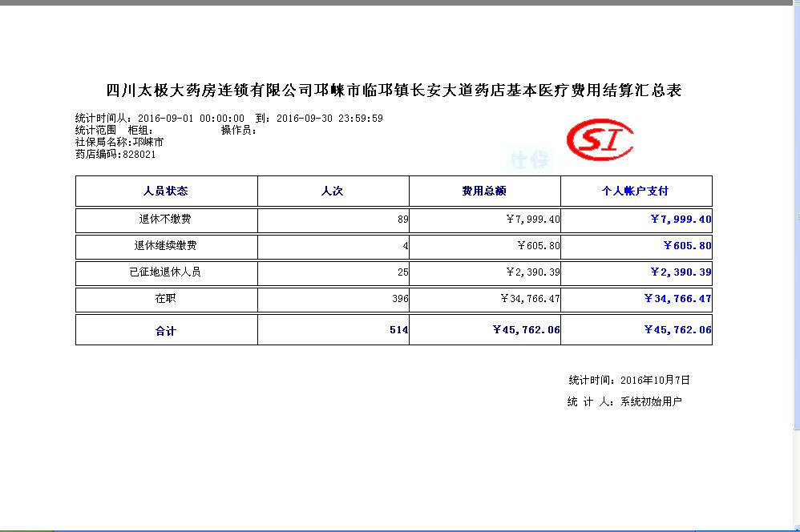The height and width of the screenshot is (532, 800).
Task: Select the report date 2016年10月7日
Action: (x=655, y=380)
